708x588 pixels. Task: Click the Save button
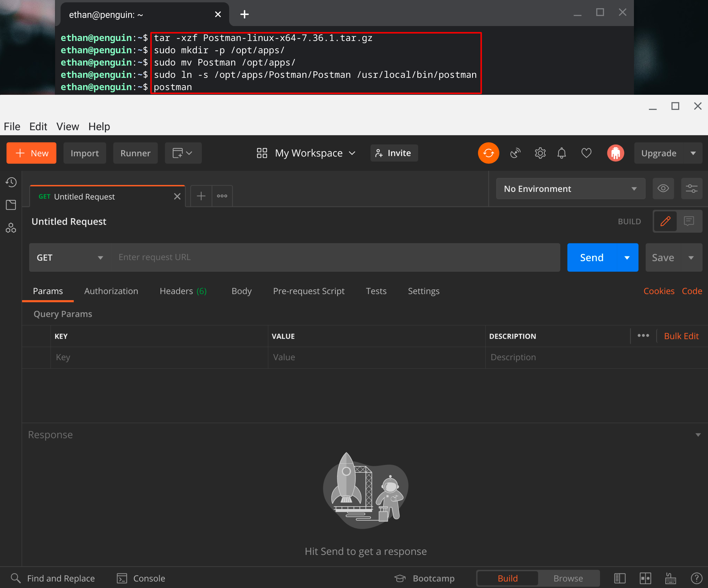pos(663,257)
